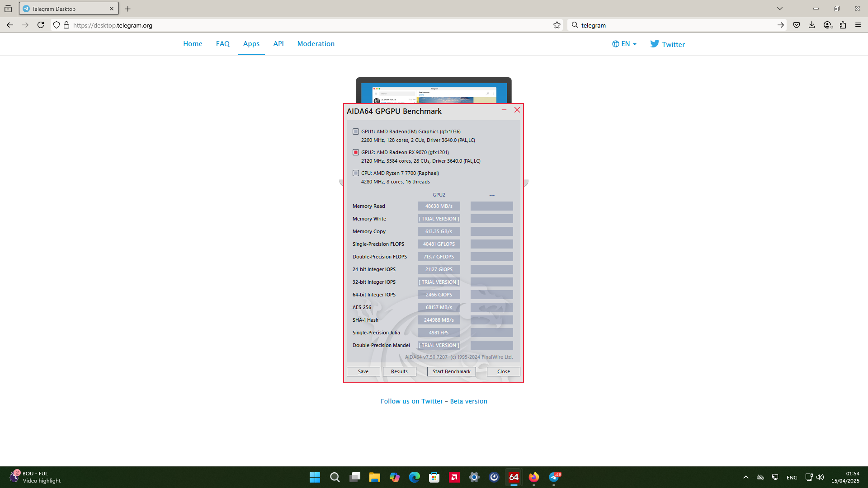
Task: Open Home tab on Telegram site
Action: pos(193,44)
